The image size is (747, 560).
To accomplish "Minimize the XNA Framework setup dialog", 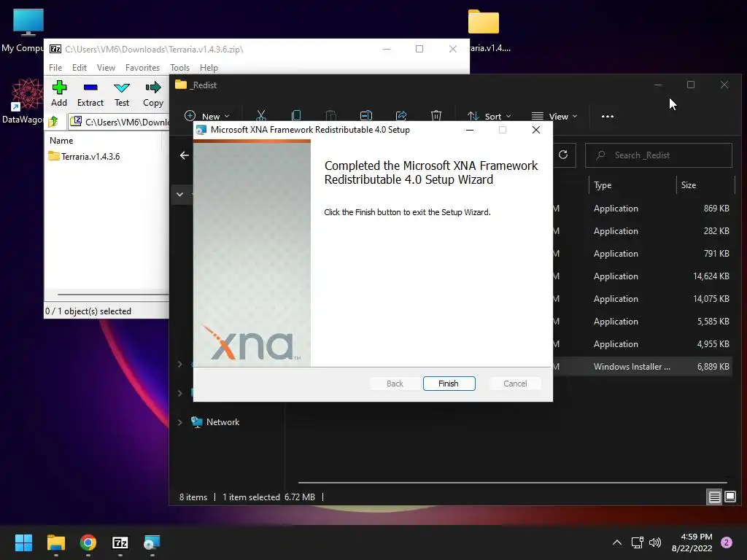I will coord(470,130).
